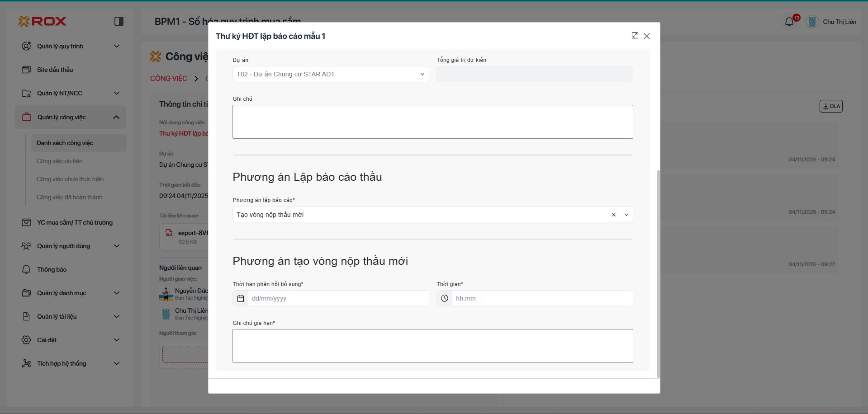
Task: Go to Thông báo in sidebar
Action: [x=52, y=269]
